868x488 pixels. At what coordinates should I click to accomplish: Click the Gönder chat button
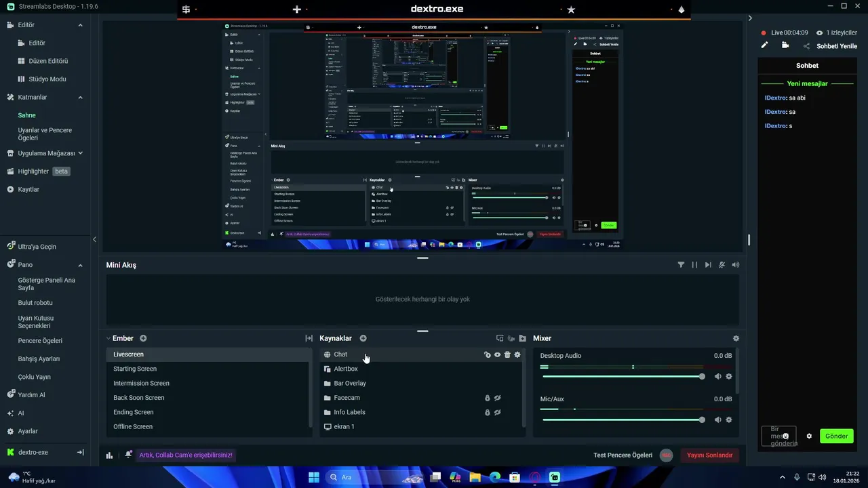[x=836, y=436]
